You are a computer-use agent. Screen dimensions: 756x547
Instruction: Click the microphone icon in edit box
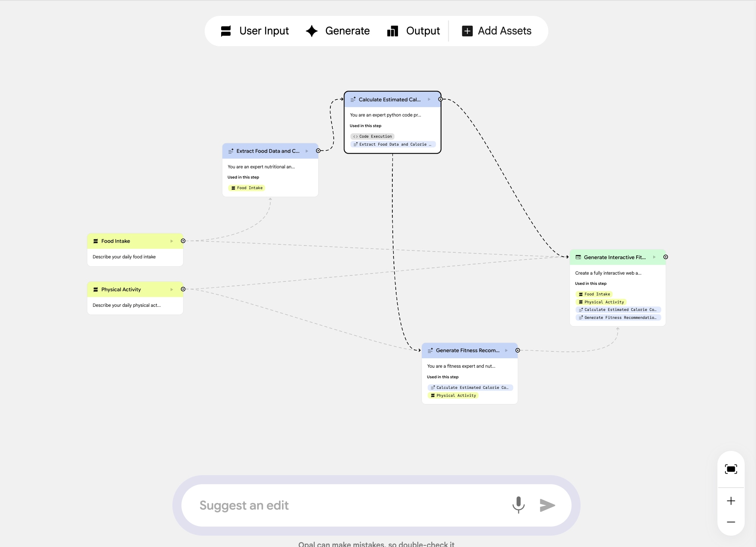(518, 505)
